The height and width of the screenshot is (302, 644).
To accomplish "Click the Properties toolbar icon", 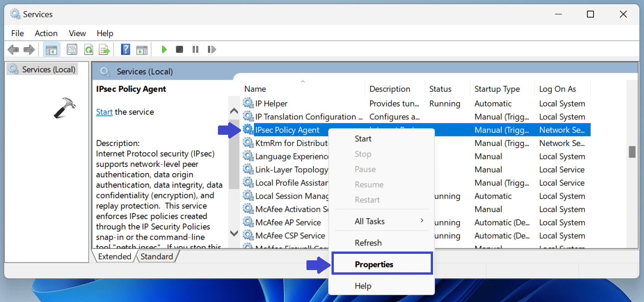I will [72, 49].
